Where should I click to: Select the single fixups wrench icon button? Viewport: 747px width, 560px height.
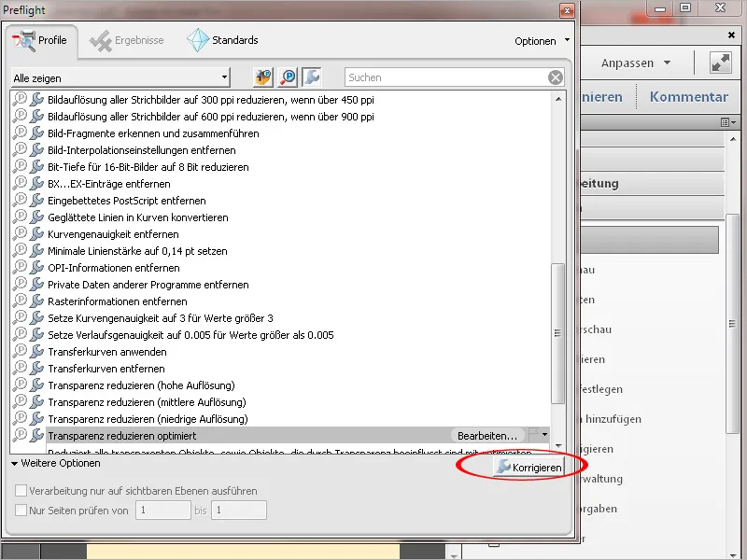[312, 77]
